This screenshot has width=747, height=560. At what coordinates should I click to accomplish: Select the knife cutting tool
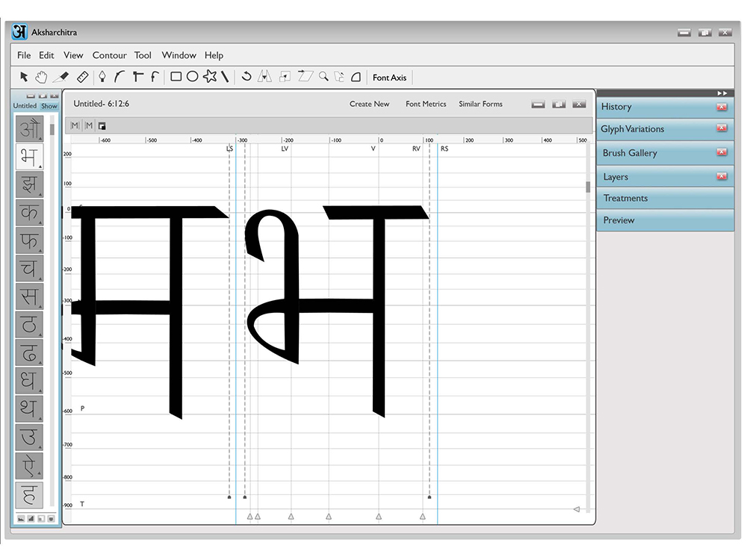(x=61, y=77)
